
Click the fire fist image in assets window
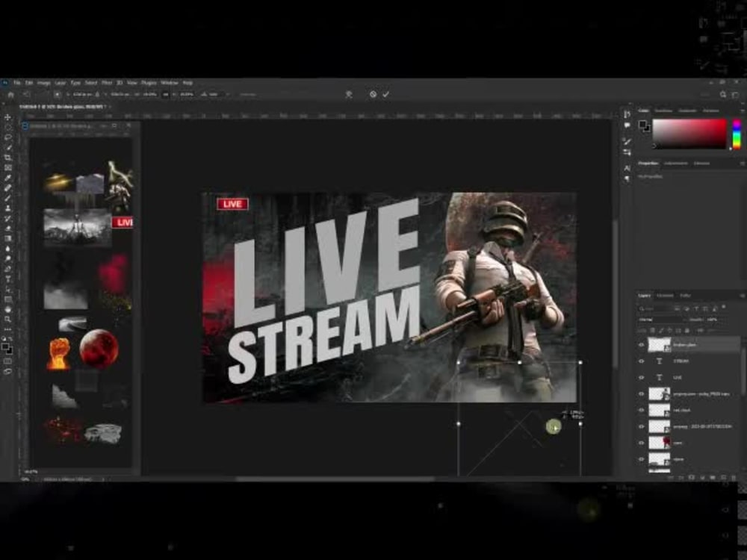tap(58, 353)
